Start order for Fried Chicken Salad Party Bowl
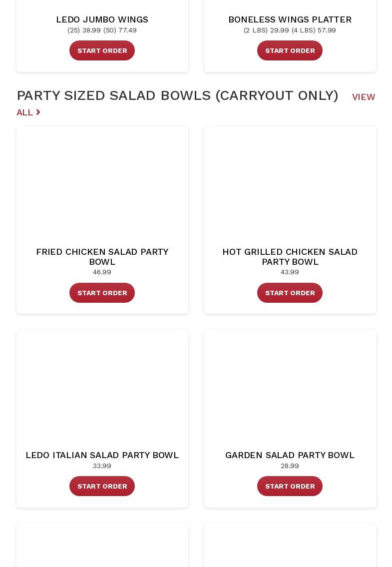Screen dimensions: 392x567 click(x=102, y=293)
